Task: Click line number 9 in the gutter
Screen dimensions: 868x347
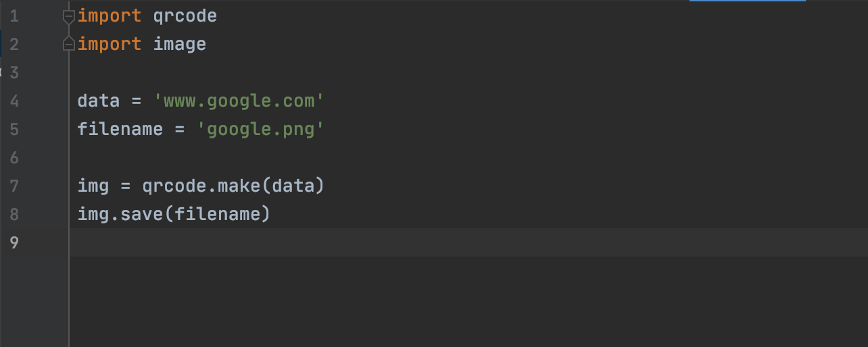Action: coord(14,243)
